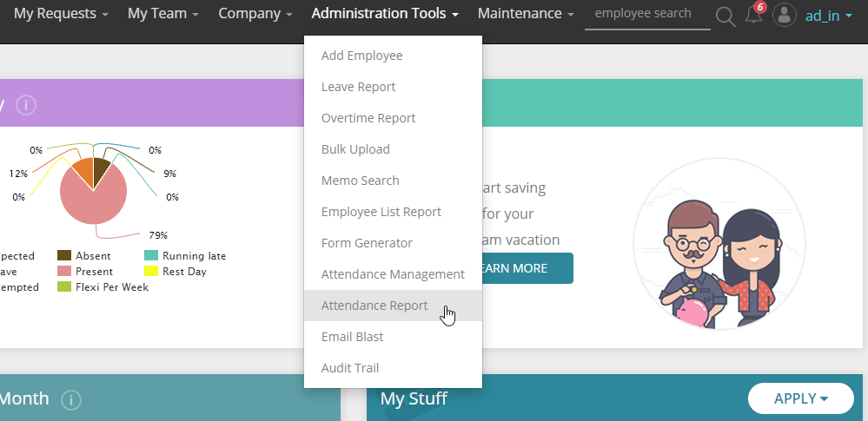
Task: Open Leave Report from Administration Tools
Action: tap(358, 87)
